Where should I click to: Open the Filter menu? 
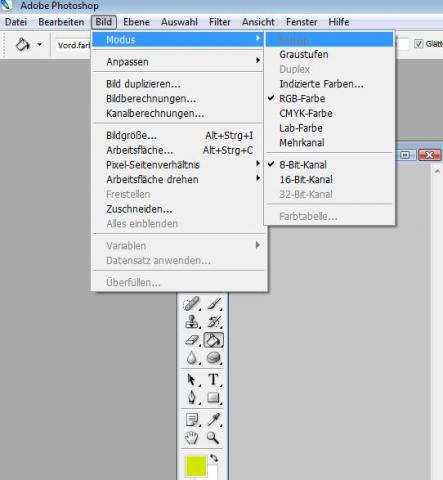220,22
